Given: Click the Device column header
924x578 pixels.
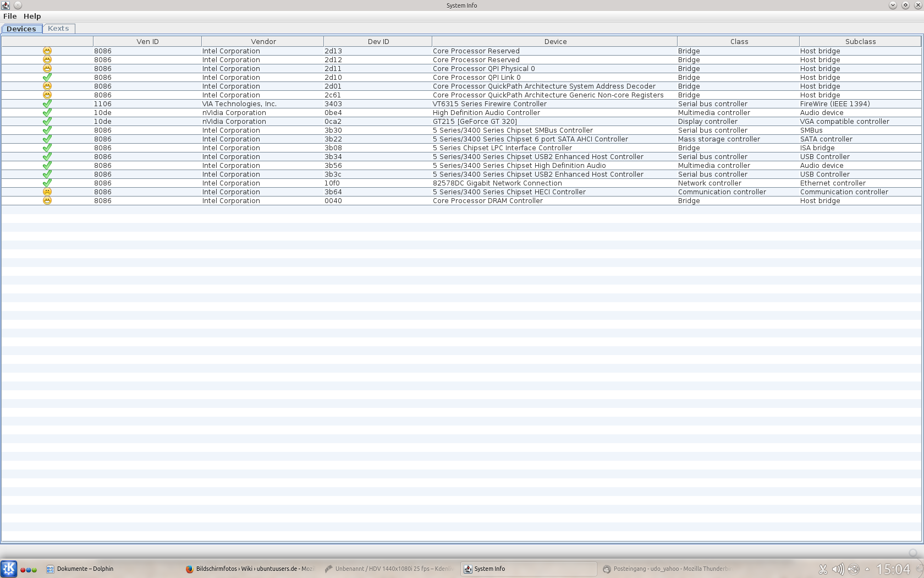Looking at the screenshot, I should (x=555, y=41).
